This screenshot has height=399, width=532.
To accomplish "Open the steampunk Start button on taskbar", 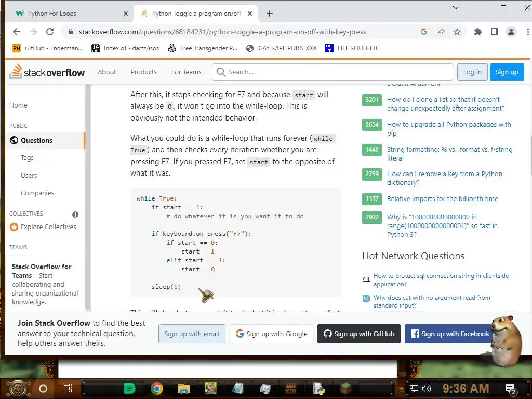I will [x=19, y=388].
